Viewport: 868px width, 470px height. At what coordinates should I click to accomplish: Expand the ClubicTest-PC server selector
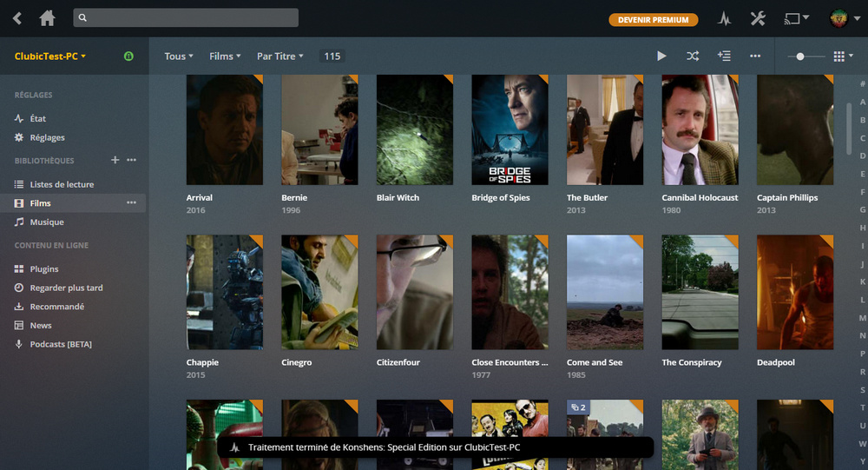[x=50, y=56]
